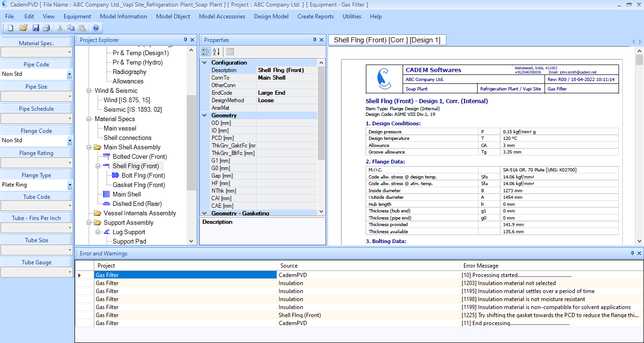Screen dimensions: 644x343
Task: Collapse the Main Shell Assembly node
Action: tap(89, 147)
